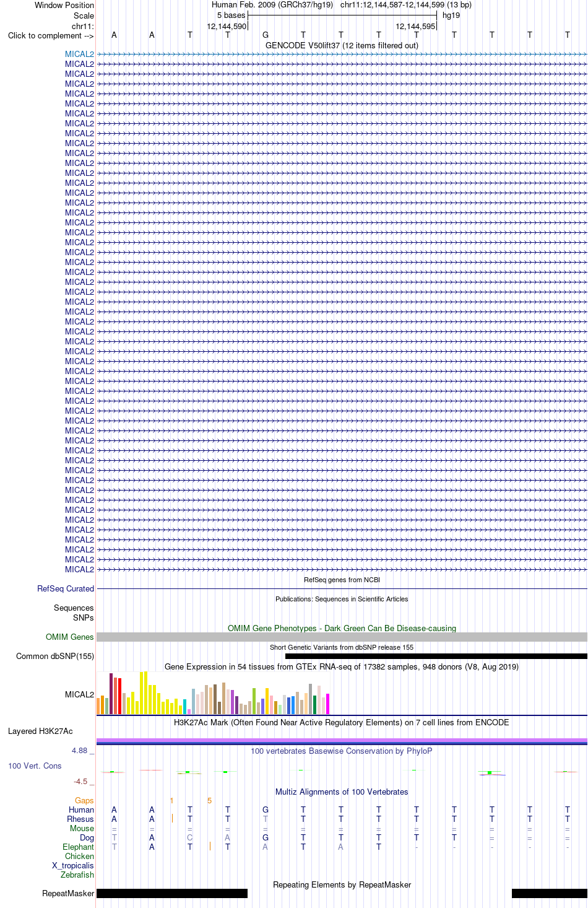Click coordinates 'chr11:12,144,587-12,144,599 (13 bp)'
Screen dimensions: 588x908
point(406,5)
